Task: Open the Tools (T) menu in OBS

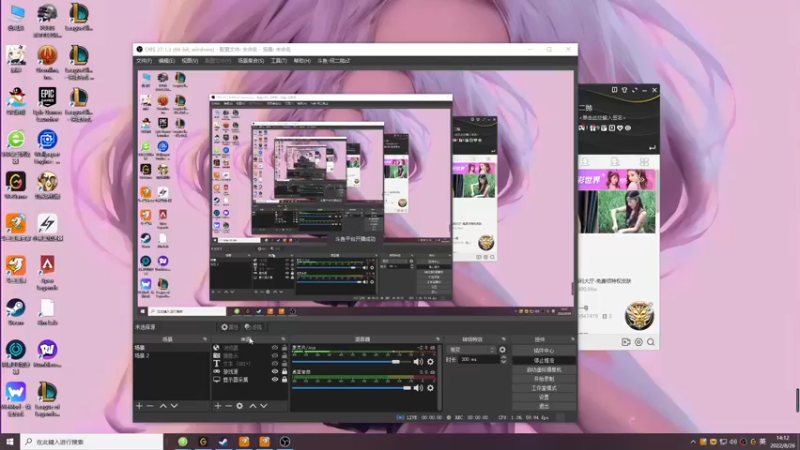Action: click(279, 61)
